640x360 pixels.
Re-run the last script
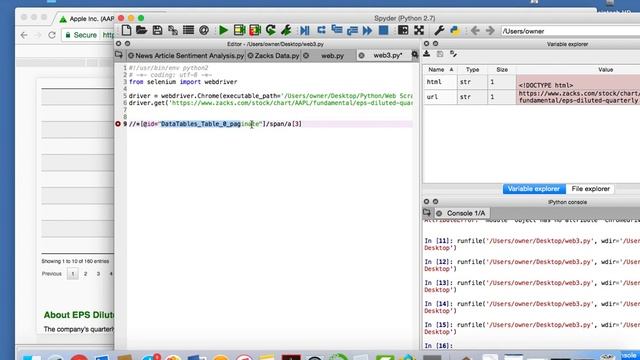tap(270, 30)
